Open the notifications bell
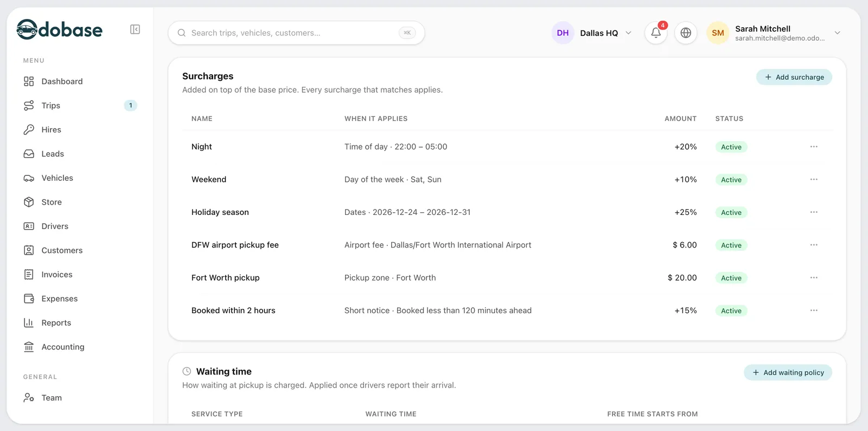 (656, 33)
